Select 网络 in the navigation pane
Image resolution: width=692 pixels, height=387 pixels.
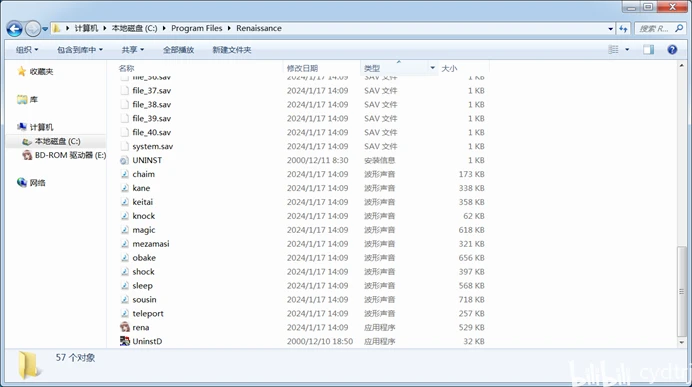point(37,183)
